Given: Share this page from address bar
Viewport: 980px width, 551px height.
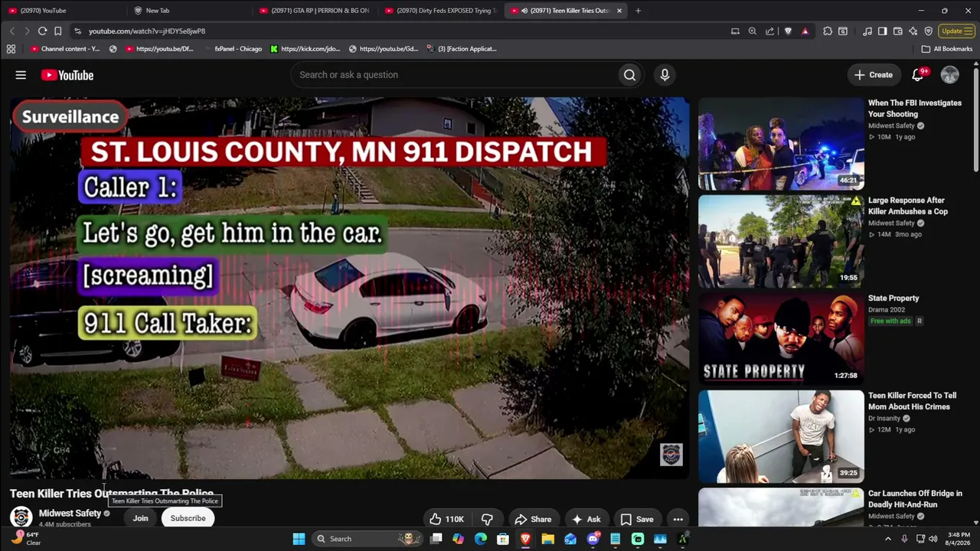Looking at the screenshot, I should click(769, 31).
